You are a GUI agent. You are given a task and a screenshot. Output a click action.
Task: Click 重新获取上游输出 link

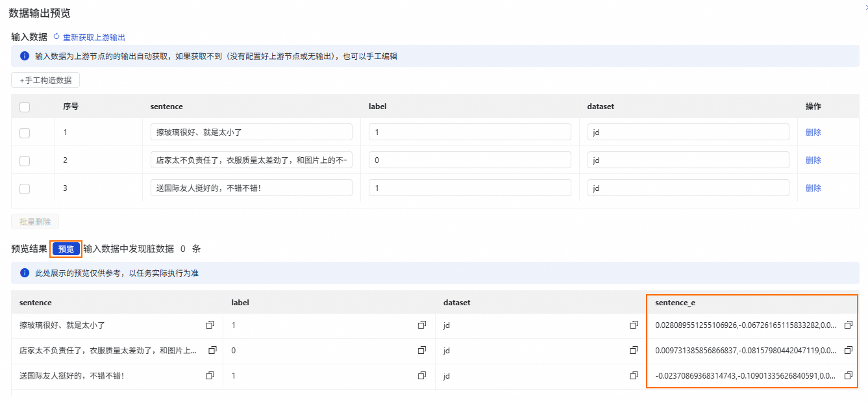[x=94, y=38]
